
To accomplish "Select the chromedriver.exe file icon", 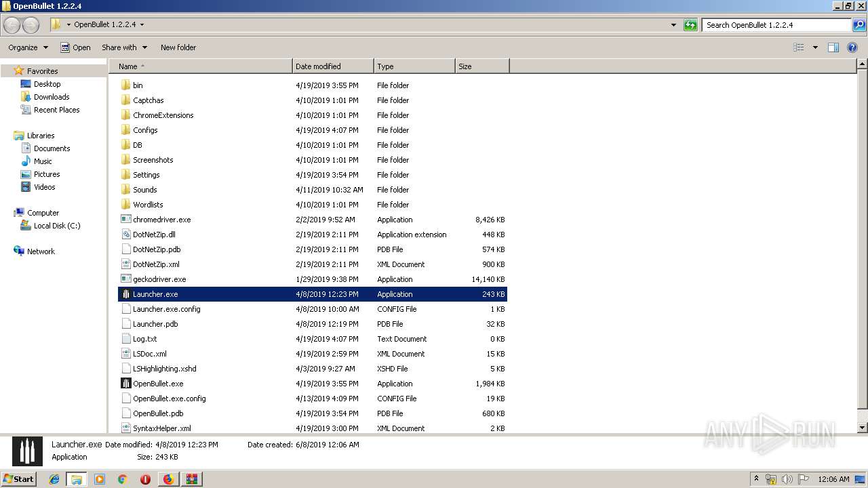I will click(125, 220).
